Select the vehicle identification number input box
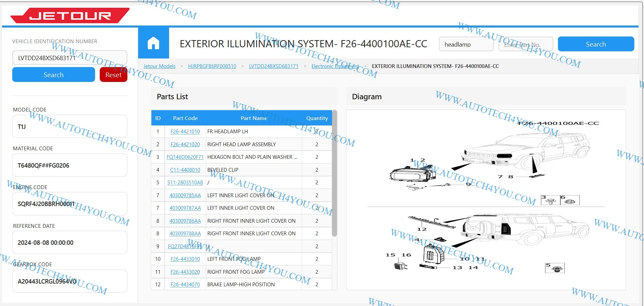 pos(69,57)
